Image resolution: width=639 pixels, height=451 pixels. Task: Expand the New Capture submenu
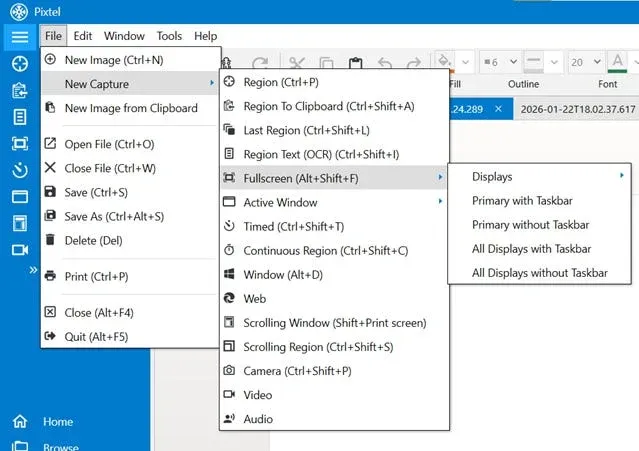130,84
